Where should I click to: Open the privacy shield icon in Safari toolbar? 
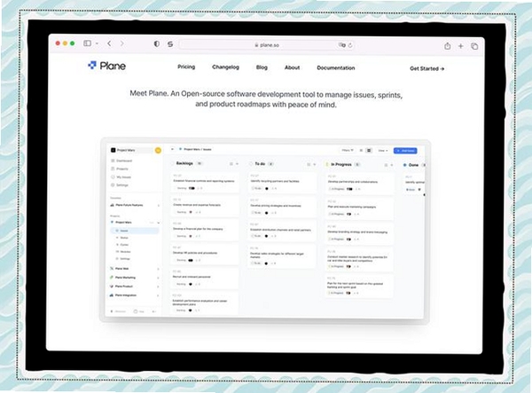[x=156, y=43]
